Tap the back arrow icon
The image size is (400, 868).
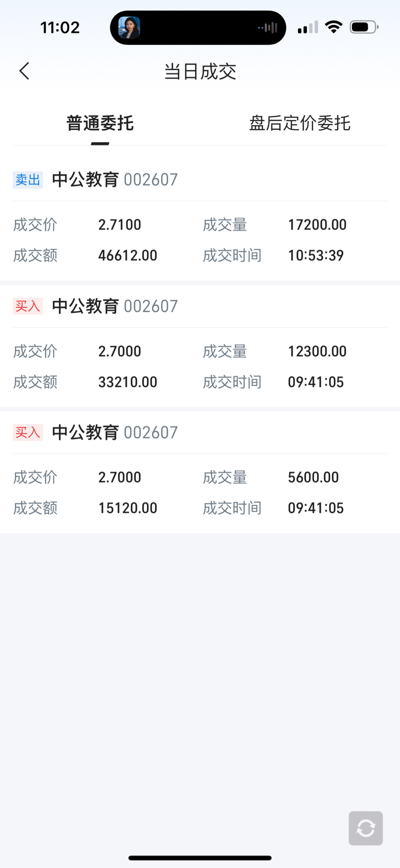pyautogui.click(x=24, y=71)
